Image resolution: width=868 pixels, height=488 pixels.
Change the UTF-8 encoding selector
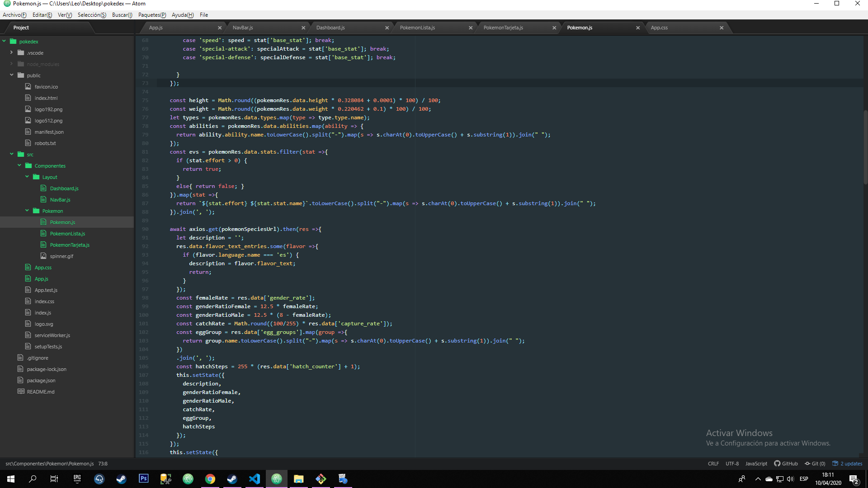coord(732,464)
